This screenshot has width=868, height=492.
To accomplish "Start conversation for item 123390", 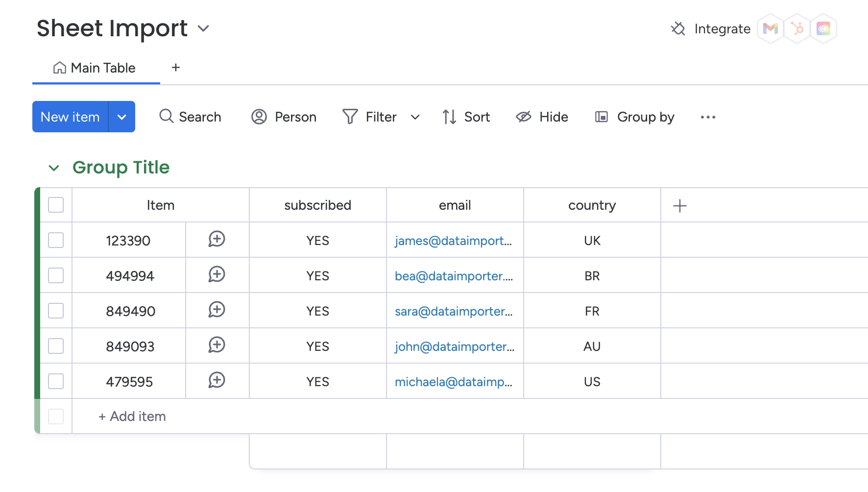I will (x=217, y=239).
